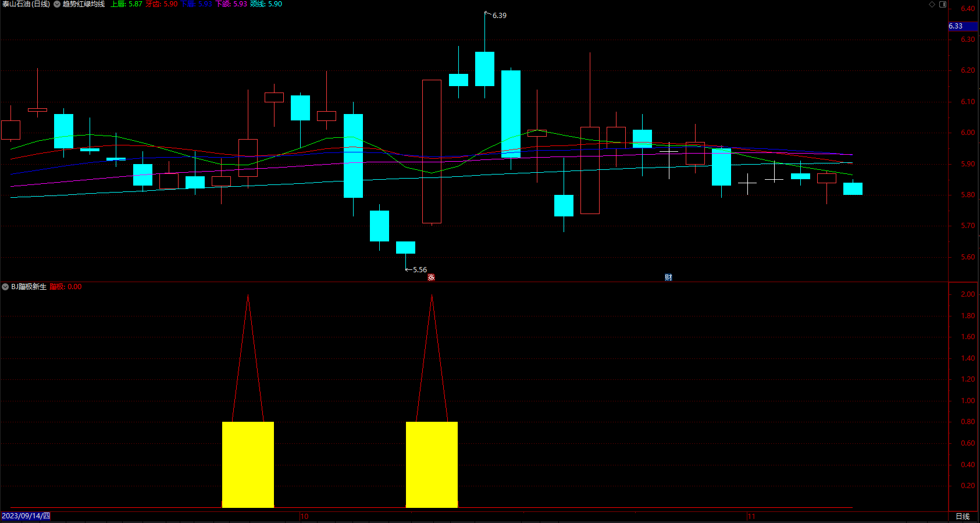
Task: Click the 下颌: 5.93 indicator value
Action: pyautogui.click(x=231, y=4)
